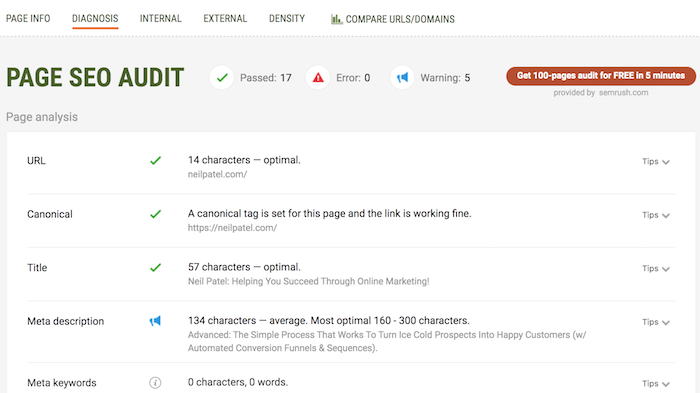Switch to the Density tab

click(x=287, y=19)
